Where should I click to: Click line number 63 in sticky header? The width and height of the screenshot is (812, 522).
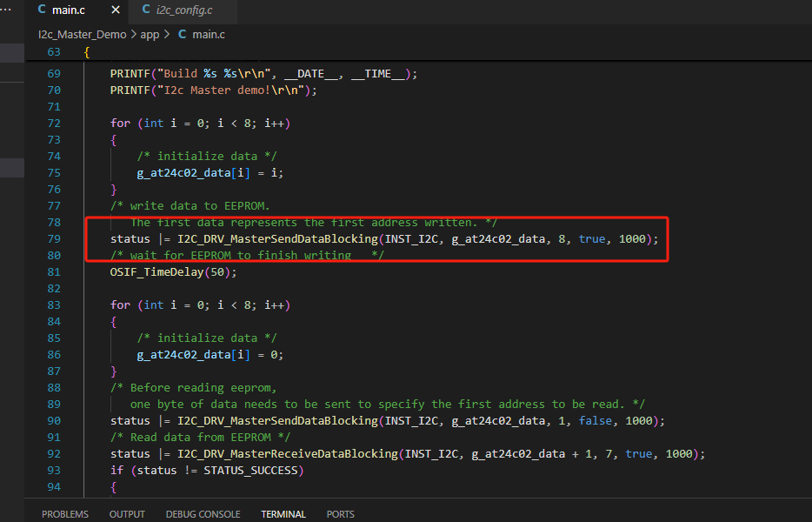click(x=54, y=52)
